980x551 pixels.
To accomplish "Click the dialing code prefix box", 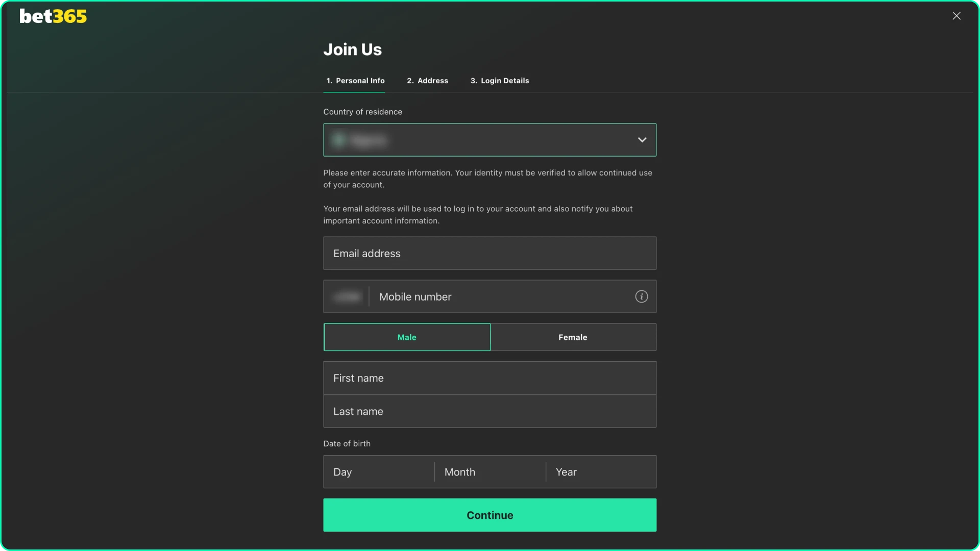I will (348, 296).
